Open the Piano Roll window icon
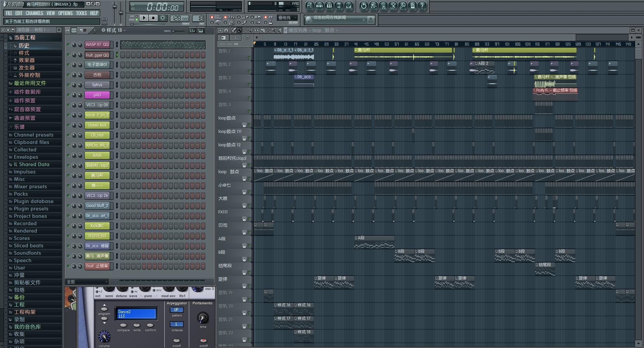The width and height of the screenshot is (644, 348). point(329,6)
